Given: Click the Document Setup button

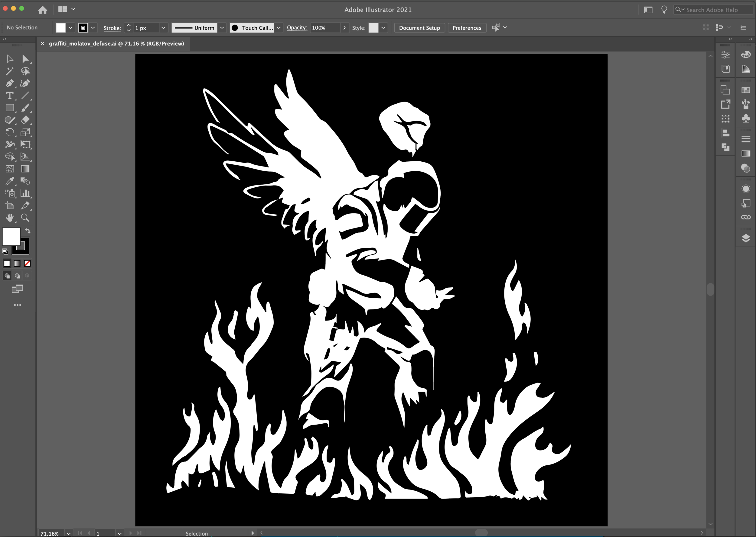Looking at the screenshot, I should (x=419, y=28).
